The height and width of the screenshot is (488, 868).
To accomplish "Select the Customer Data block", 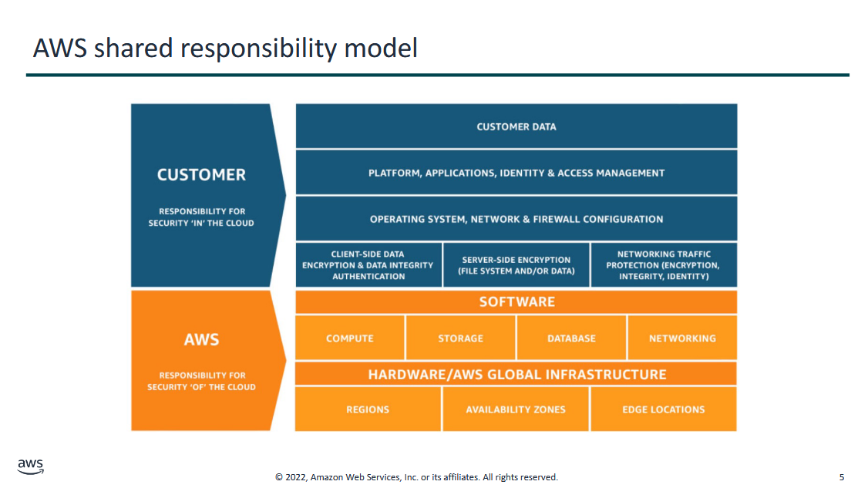I will [x=516, y=126].
